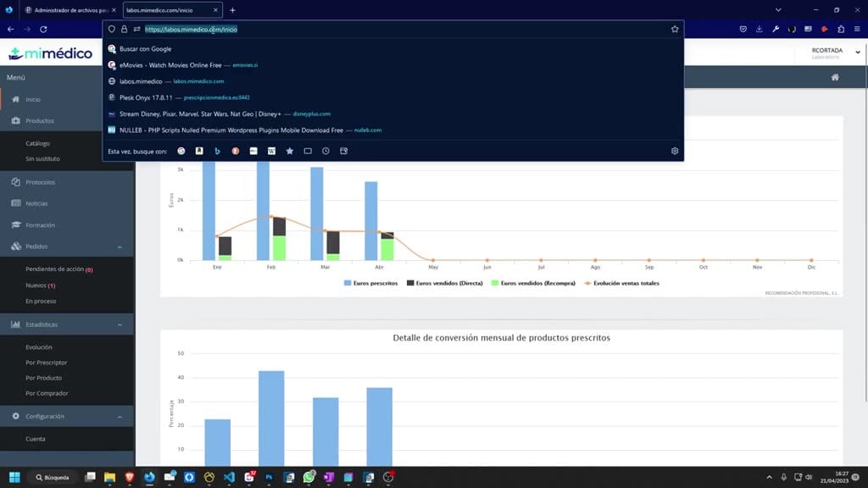
Task: Search with Bing one-off icon
Action: pyautogui.click(x=217, y=151)
